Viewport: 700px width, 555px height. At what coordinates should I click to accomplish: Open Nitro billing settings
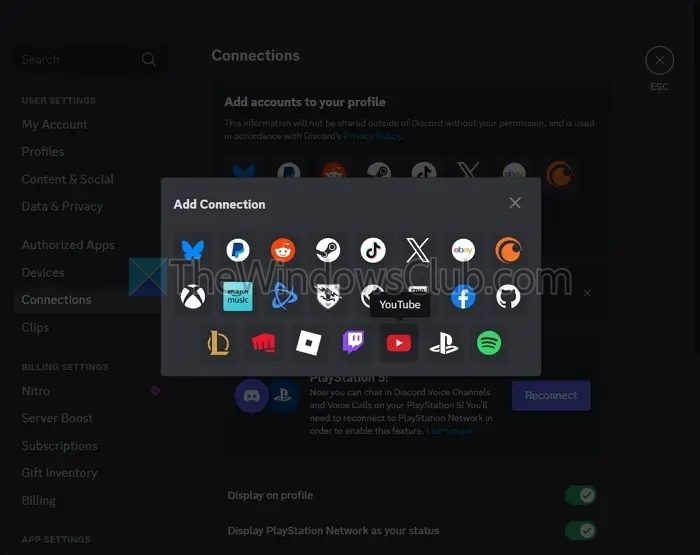(x=36, y=391)
